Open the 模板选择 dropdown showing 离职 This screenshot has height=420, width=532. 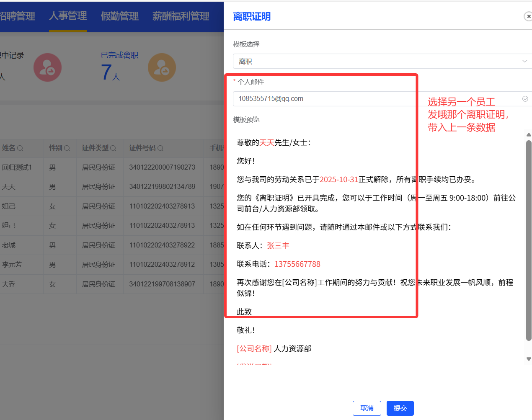382,61
